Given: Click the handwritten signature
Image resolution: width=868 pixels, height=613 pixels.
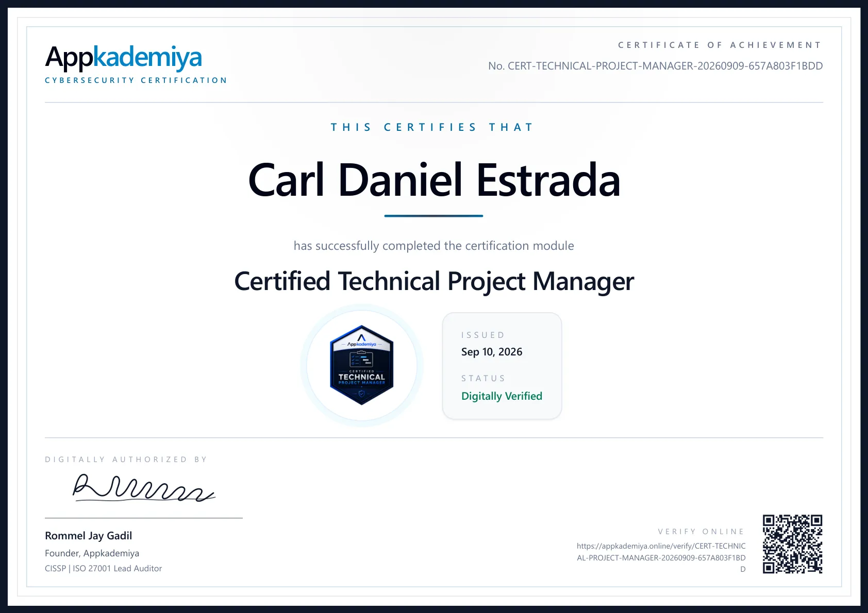Looking at the screenshot, I should click(x=144, y=488).
